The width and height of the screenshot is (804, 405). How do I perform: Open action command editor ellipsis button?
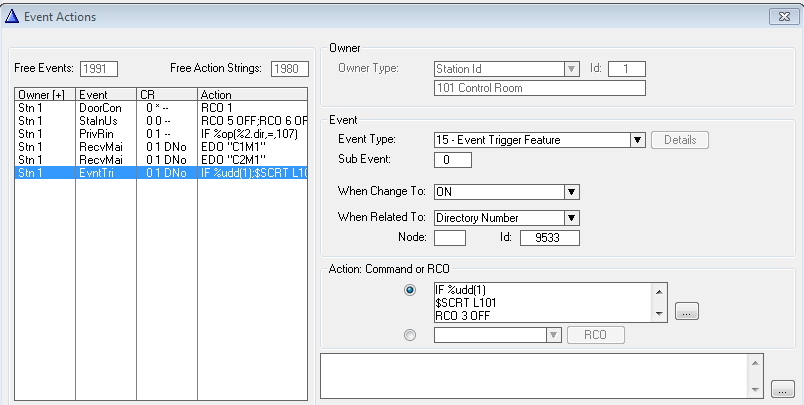tap(685, 312)
